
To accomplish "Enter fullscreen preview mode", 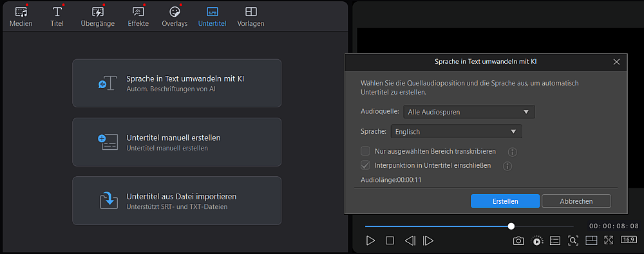I will pyautogui.click(x=609, y=240).
